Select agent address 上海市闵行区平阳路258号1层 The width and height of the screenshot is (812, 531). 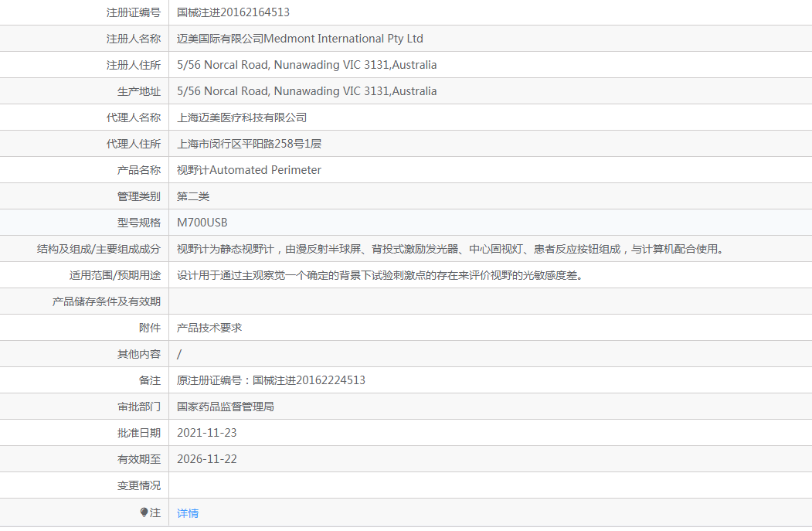249,144
